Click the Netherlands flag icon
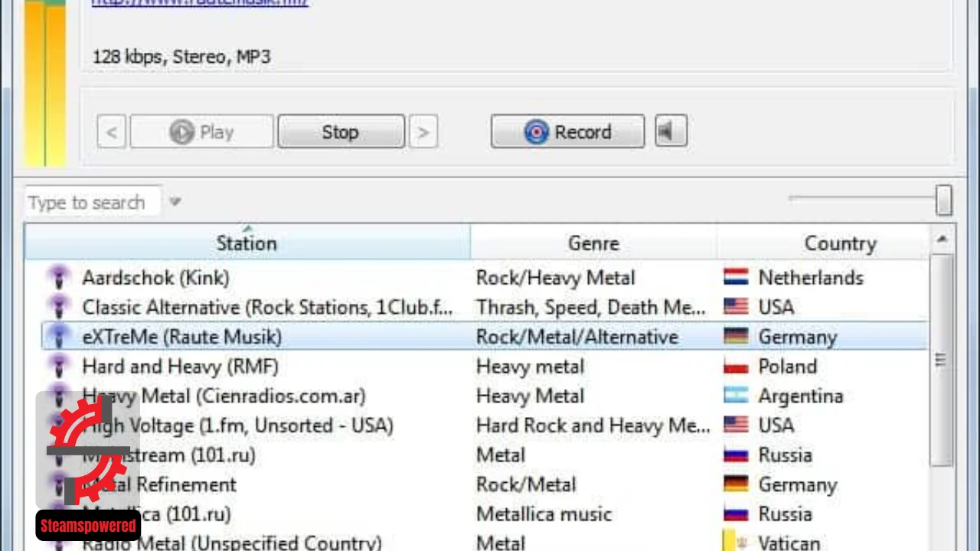980x551 pixels. (736, 277)
